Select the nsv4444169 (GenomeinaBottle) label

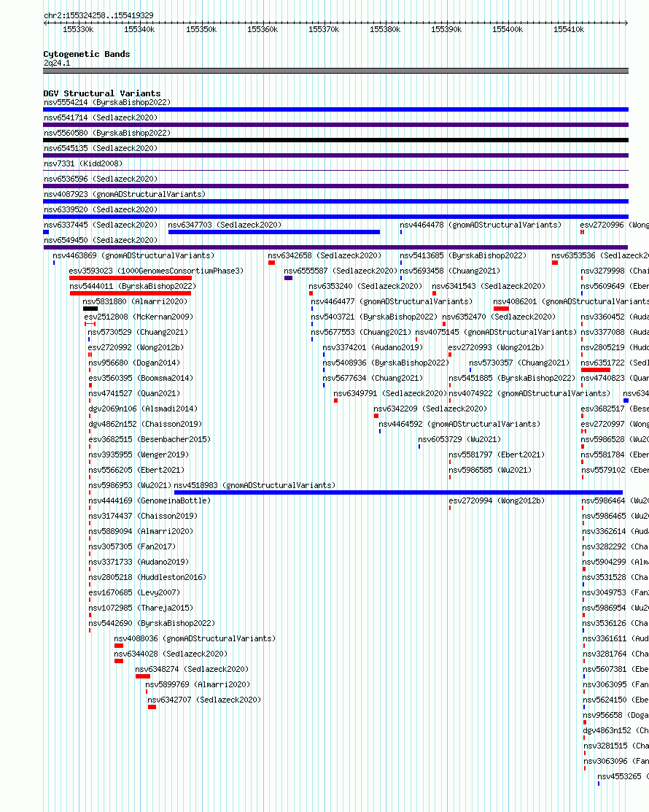149,500
